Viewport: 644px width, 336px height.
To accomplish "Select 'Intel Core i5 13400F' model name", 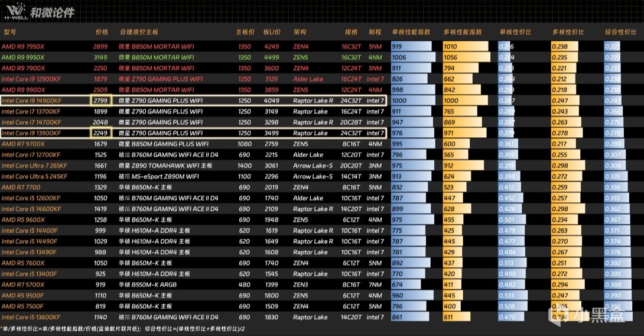I will [29, 274].
